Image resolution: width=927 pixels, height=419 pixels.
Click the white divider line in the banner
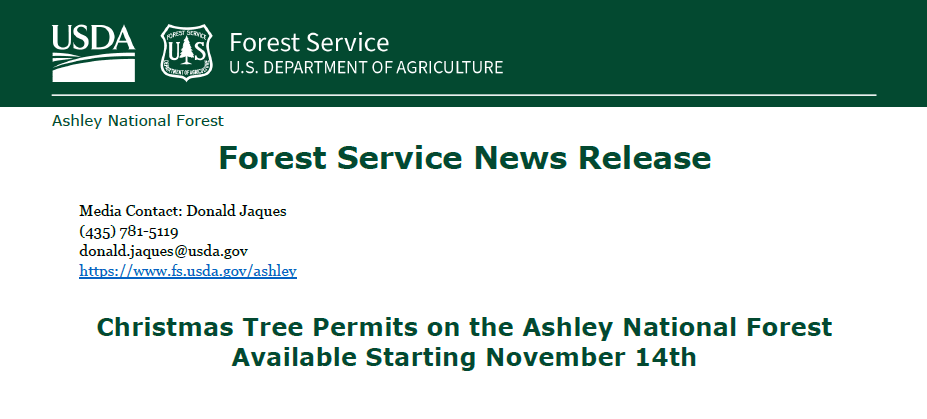point(600,95)
